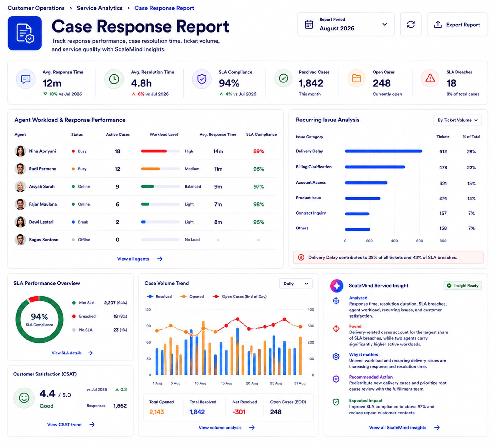
Task: Click the alert icon in Delivery Delay banner
Action: (301, 258)
